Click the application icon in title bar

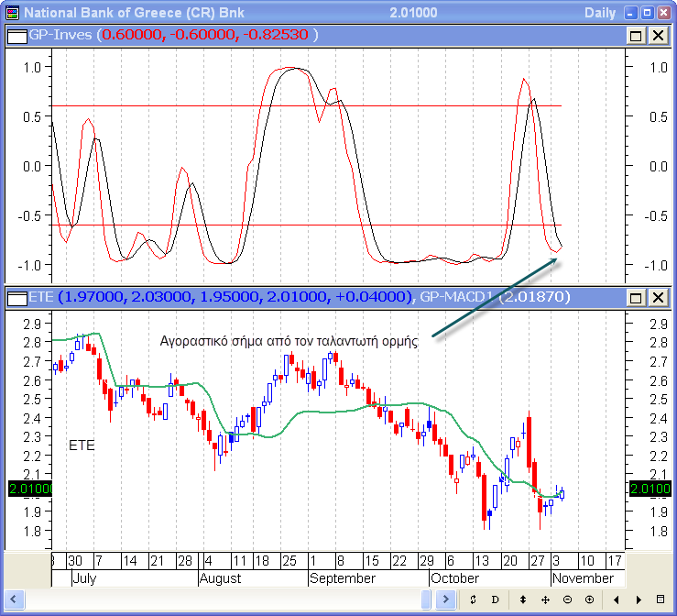12,13
